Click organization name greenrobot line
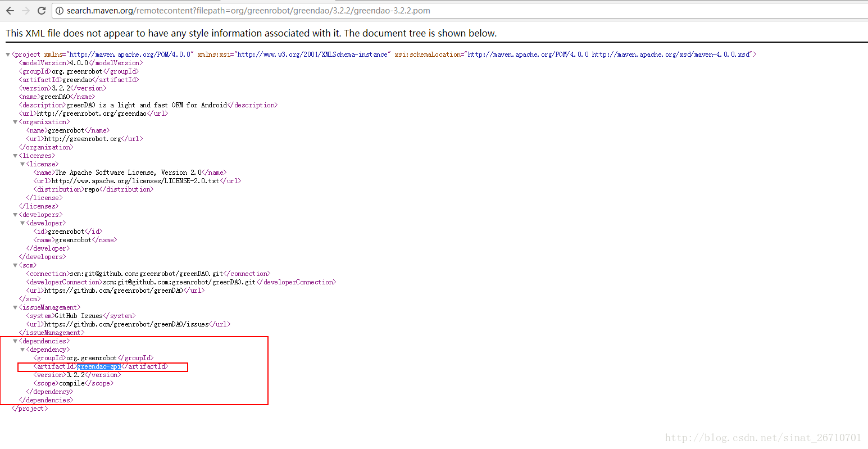The image size is (868, 449). tap(67, 130)
